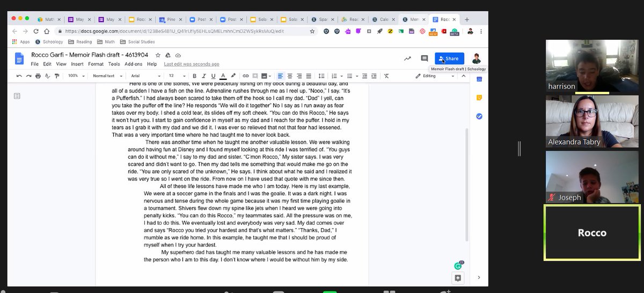Open the zoom 100% dropdown
Viewport: 644px width, 293px height.
click(76, 76)
